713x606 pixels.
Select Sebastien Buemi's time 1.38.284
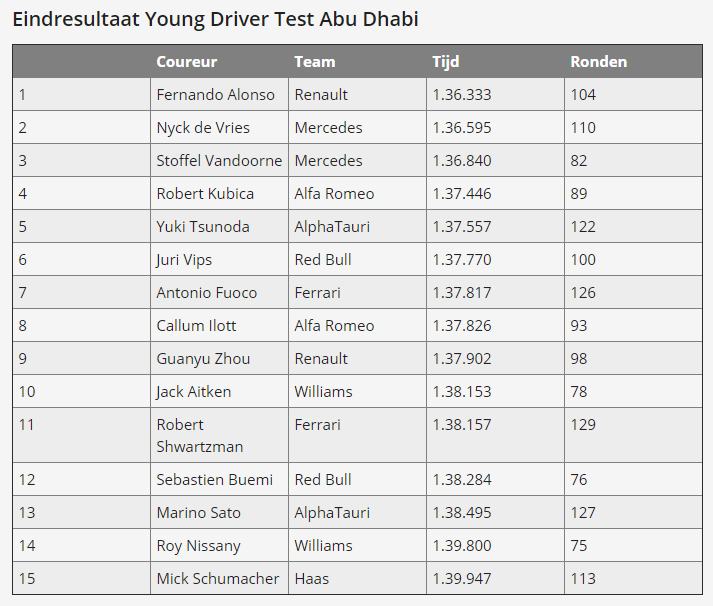click(x=495, y=480)
